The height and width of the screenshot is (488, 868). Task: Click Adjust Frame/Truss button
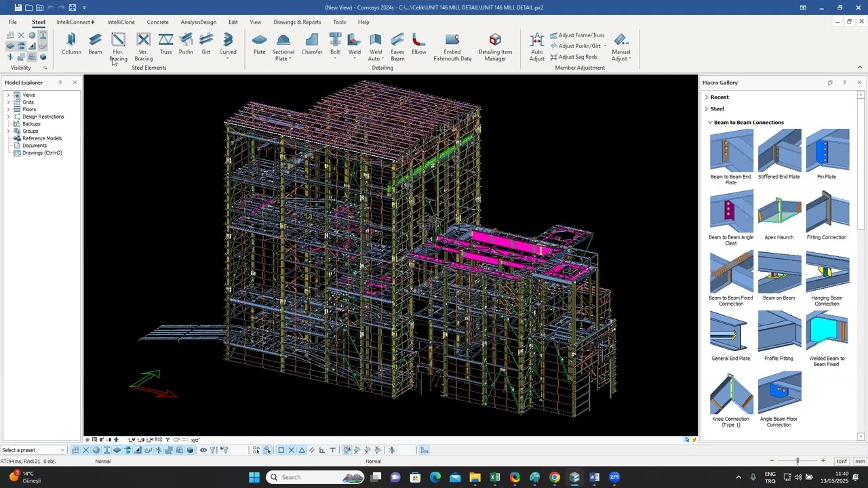point(577,35)
